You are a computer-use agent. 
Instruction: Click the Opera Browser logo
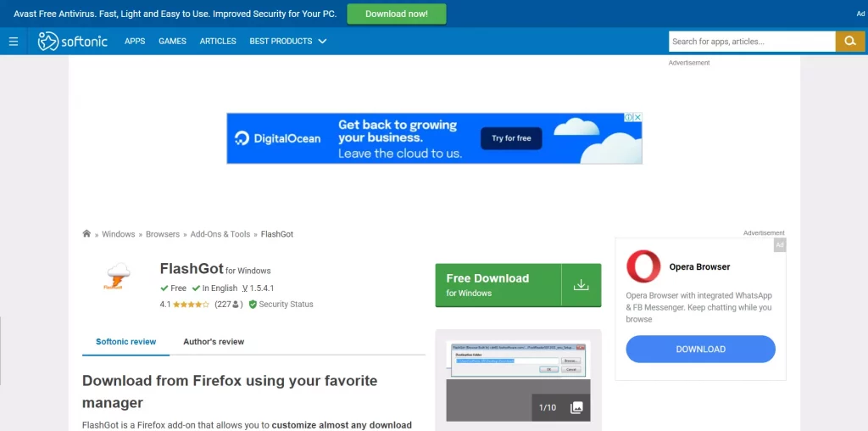tap(643, 266)
